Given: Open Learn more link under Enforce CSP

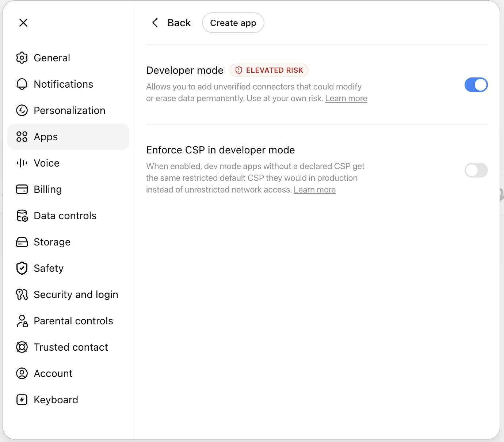Looking at the screenshot, I should point(315,190).
